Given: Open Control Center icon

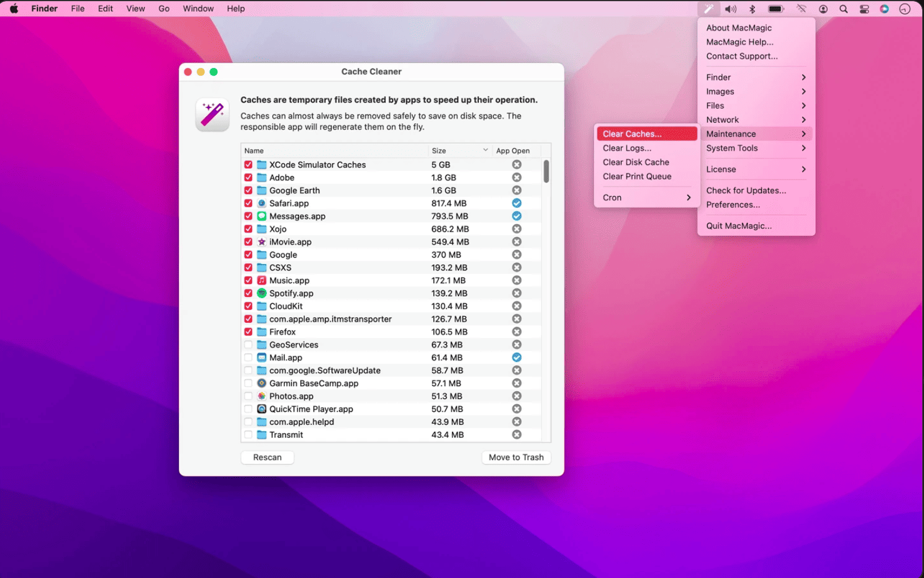Looking at the screenshot, I should (x=864, y=9).
